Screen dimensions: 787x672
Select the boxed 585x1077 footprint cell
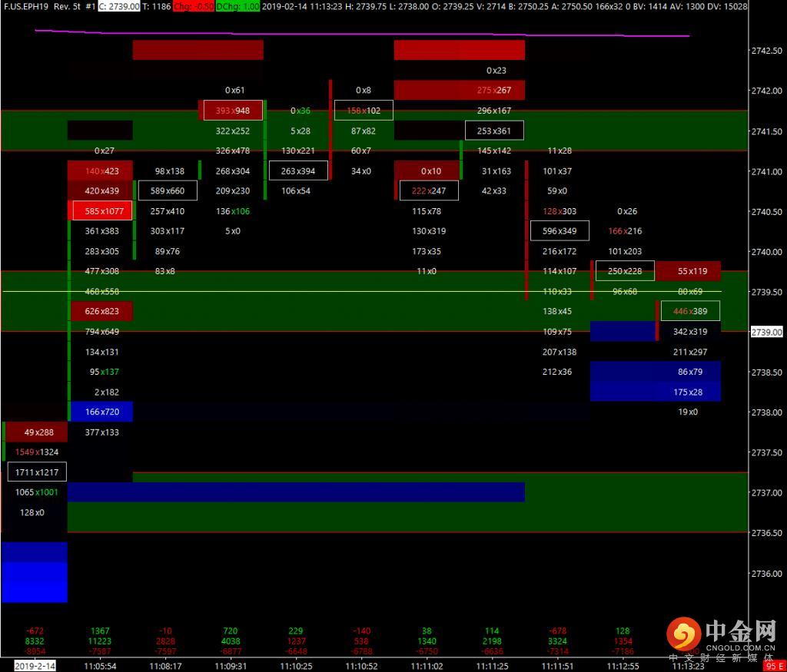point(102,211)
